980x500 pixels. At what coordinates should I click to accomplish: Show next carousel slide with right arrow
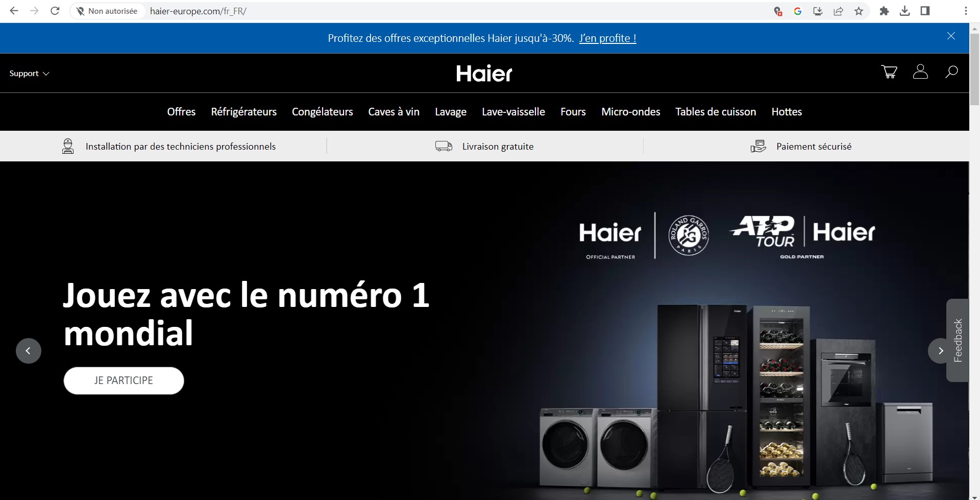(x=940, y=351)
